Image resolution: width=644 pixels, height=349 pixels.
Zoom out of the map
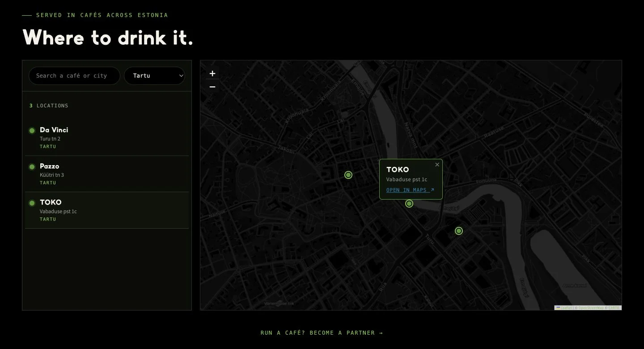pos(212,86)
